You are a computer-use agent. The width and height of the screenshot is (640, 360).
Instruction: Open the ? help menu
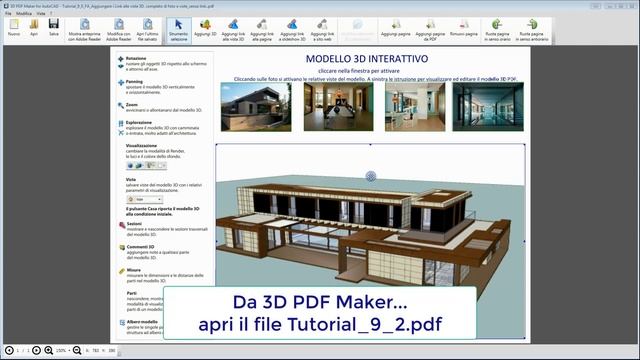click(51, 13)
